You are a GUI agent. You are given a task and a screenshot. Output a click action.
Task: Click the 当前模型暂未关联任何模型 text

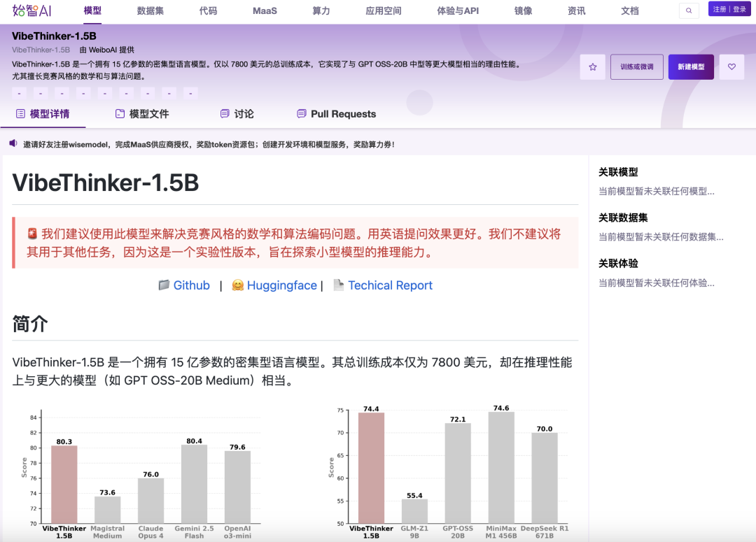(x=656, y=191)
